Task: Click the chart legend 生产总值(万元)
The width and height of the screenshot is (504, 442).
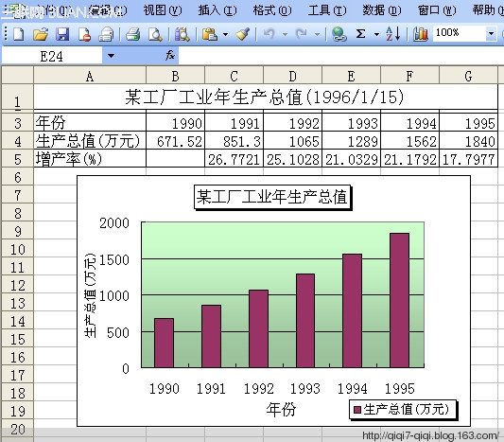Action: tap(403, 410)
